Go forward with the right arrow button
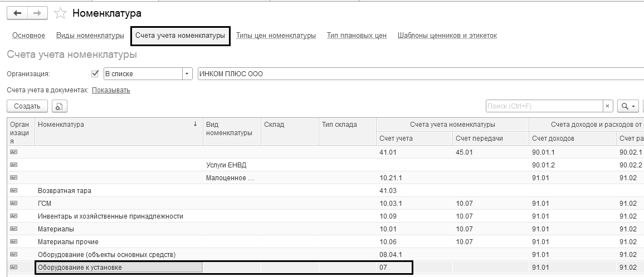The height and width of the screenshot is (277, 644). coord(37,13)
